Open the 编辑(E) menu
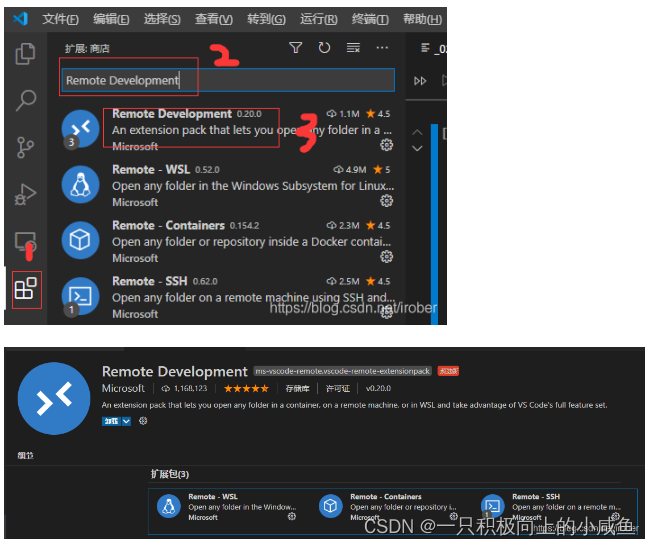This screenshot has height=546, width=652. [111, 19]
